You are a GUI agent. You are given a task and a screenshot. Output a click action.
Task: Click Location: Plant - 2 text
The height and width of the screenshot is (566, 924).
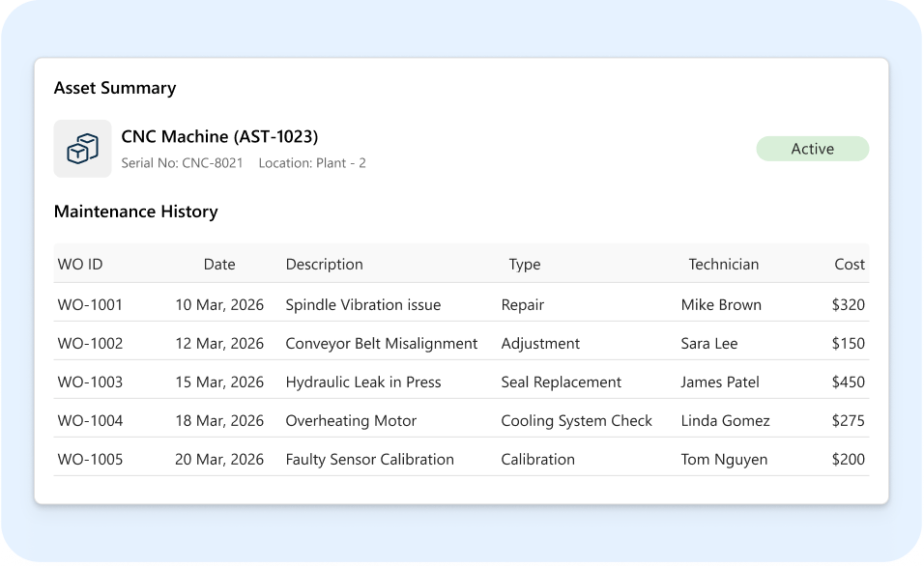point(312,163)
